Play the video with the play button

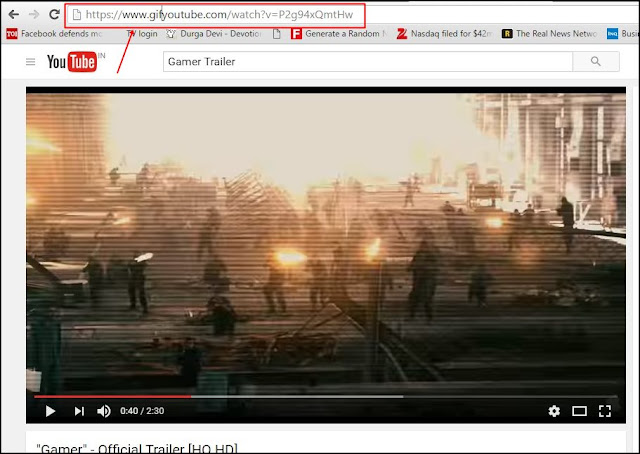point(50,411)
